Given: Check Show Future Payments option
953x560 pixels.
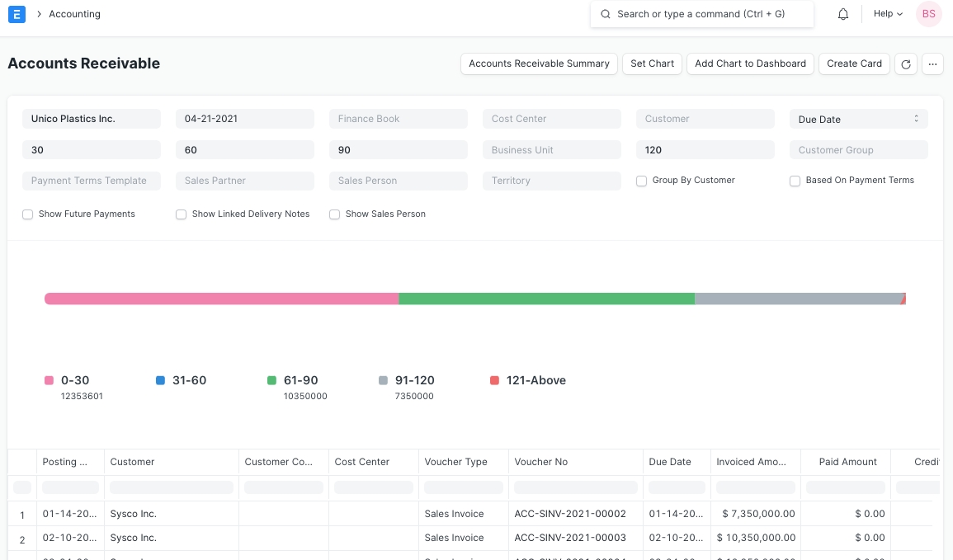Looking at the screenshot, I should (x=28, y=214).
